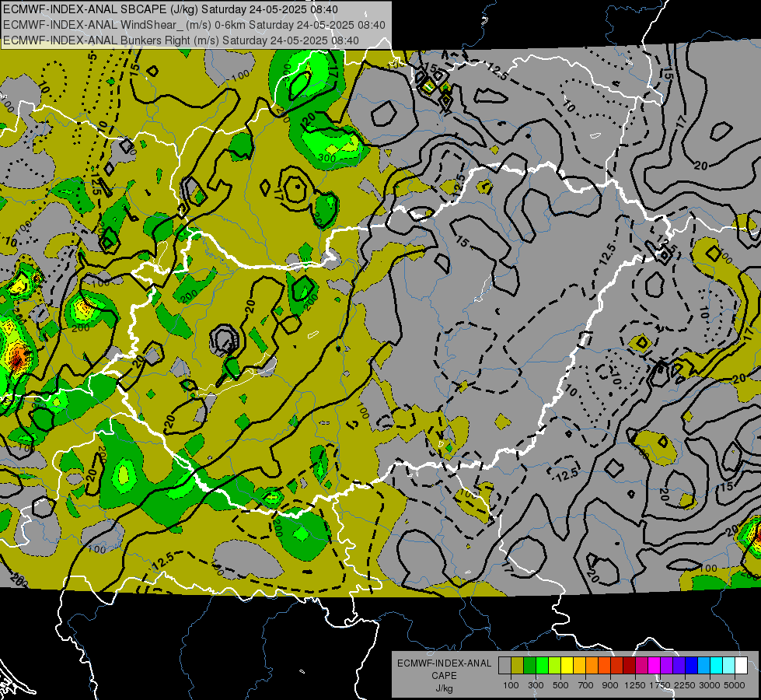The width and height of the screenshot is (761, 700).
Task: Click ECMWF-INDEX-ANAL text in bottom legend
Action: pos(444,663)
